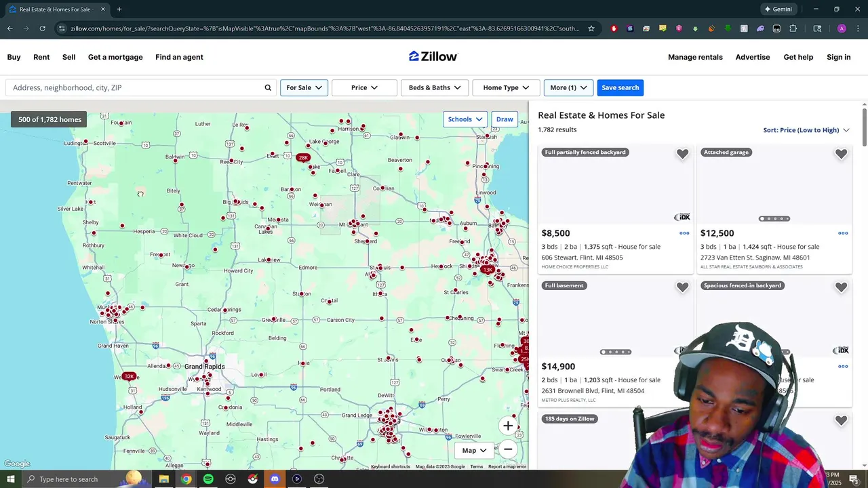Open Find an agent menu
The height and width of the screenshot is (488, 868).
point(179,57)
